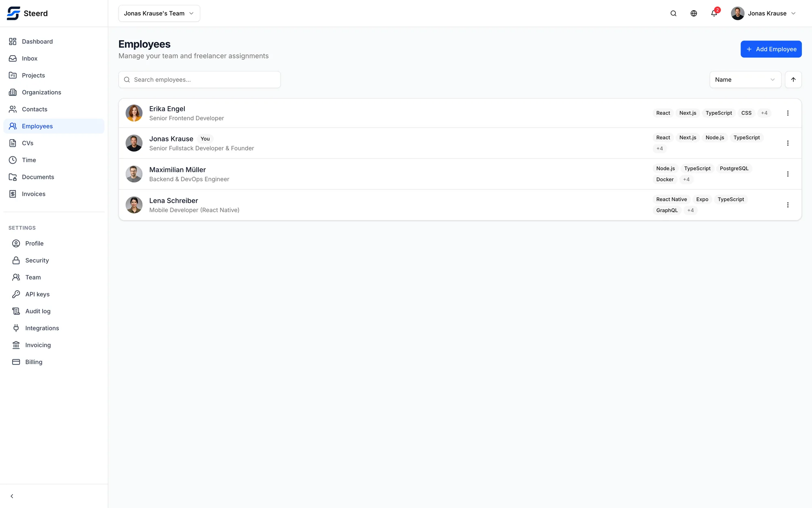Open Organizations label in sidebar
This screenshot has width=812, height=508.
41,92
